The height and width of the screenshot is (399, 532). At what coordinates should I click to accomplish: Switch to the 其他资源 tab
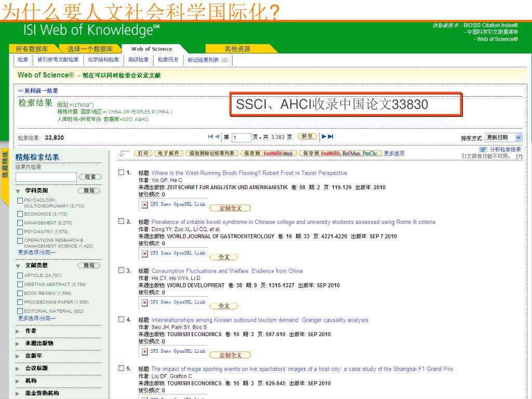point(237,49)
